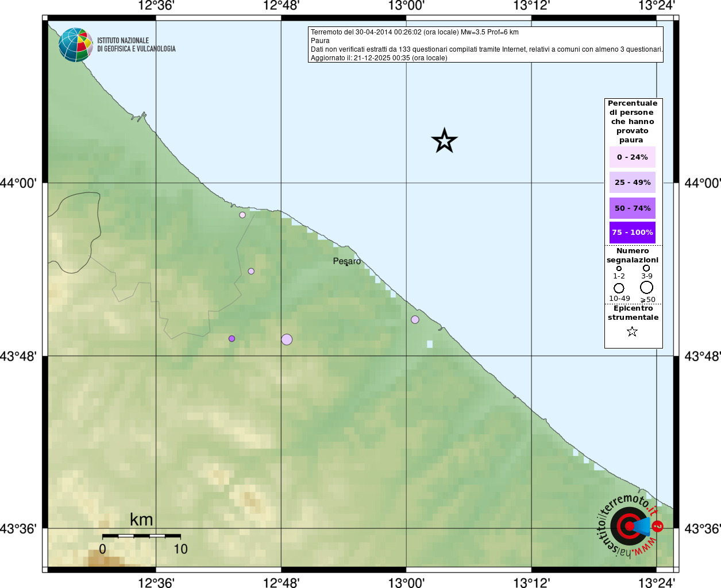Click the haisentitoilterremoto.it target logo

click(x=630, y=525)
